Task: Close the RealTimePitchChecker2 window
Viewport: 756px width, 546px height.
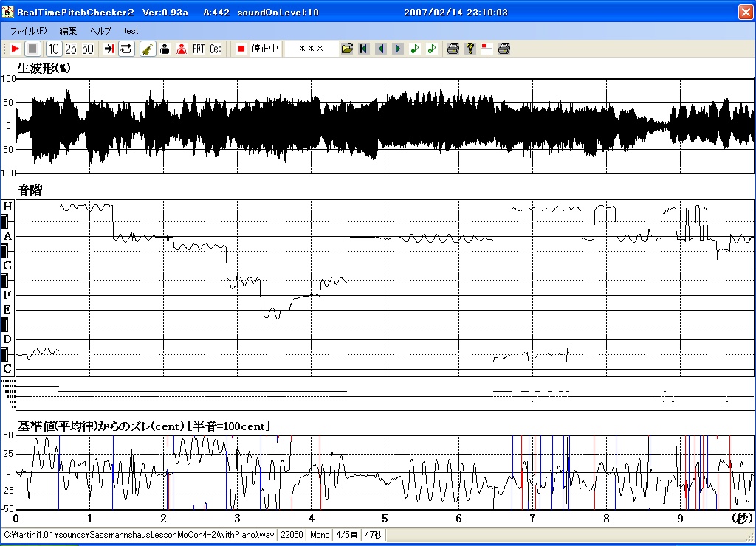Action: [x=746, y=12]
